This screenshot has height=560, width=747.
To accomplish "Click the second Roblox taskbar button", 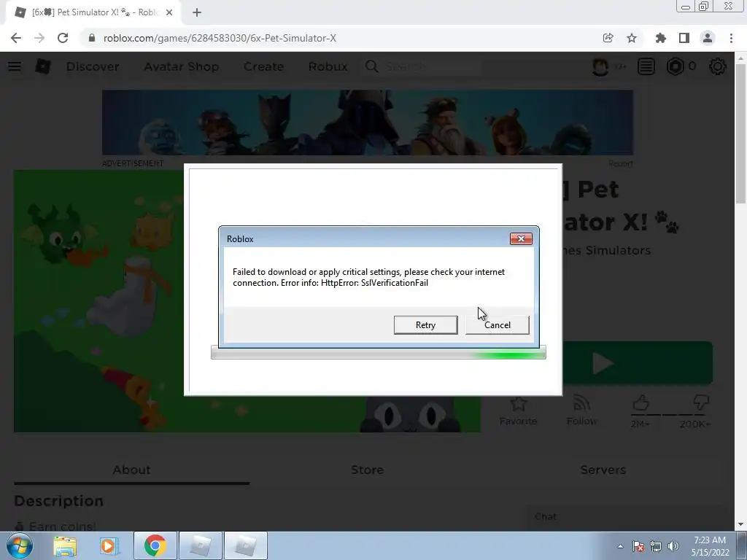I will [246, 545].
